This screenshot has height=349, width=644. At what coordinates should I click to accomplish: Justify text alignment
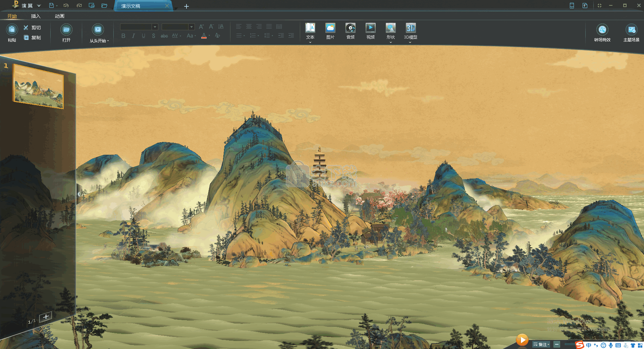[269, 27]
